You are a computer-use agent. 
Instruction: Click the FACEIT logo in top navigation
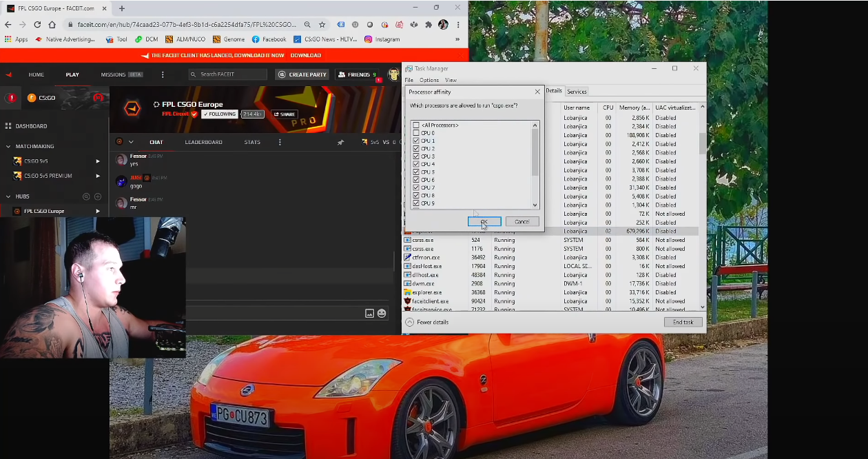(x=9, y=74)
